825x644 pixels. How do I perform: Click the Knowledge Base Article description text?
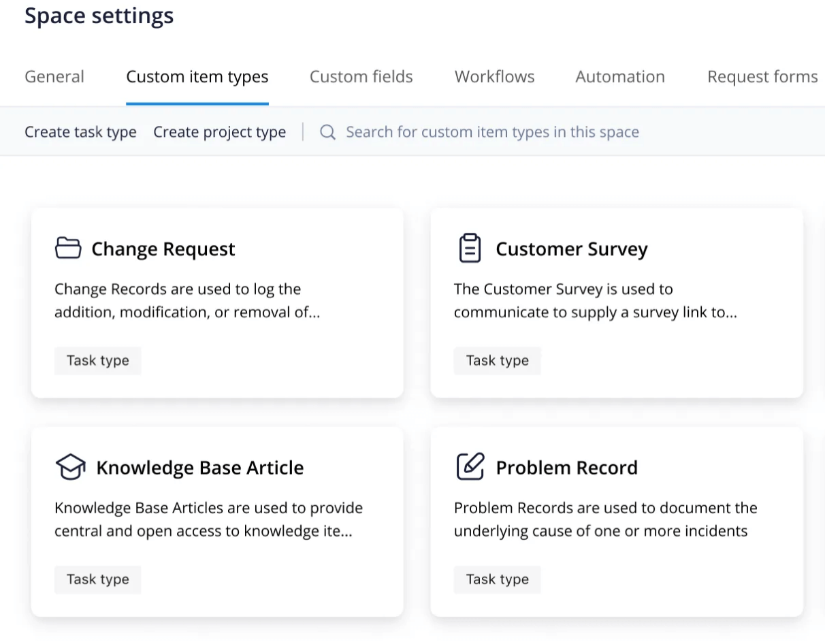(x=209, y=519)
